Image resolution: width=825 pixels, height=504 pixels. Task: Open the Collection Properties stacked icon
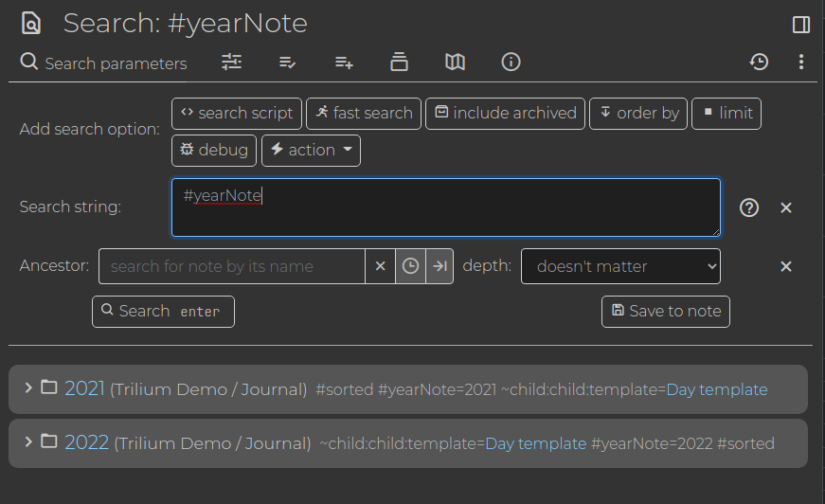400,63
